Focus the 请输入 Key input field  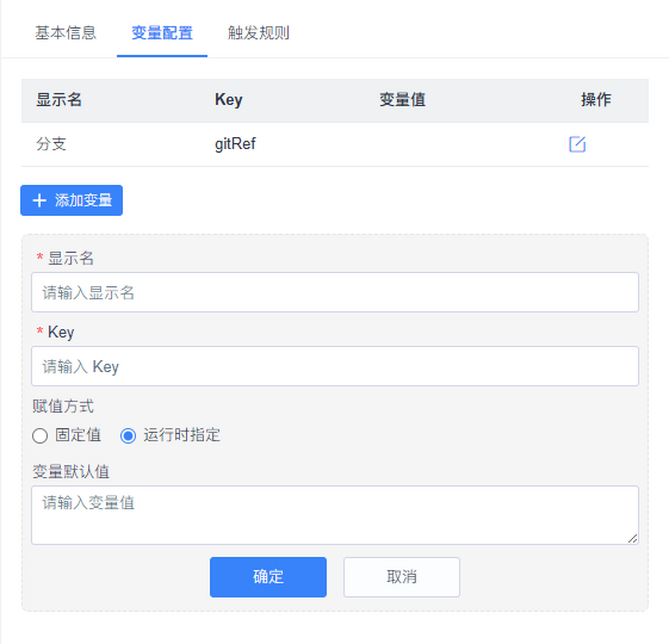335,366
